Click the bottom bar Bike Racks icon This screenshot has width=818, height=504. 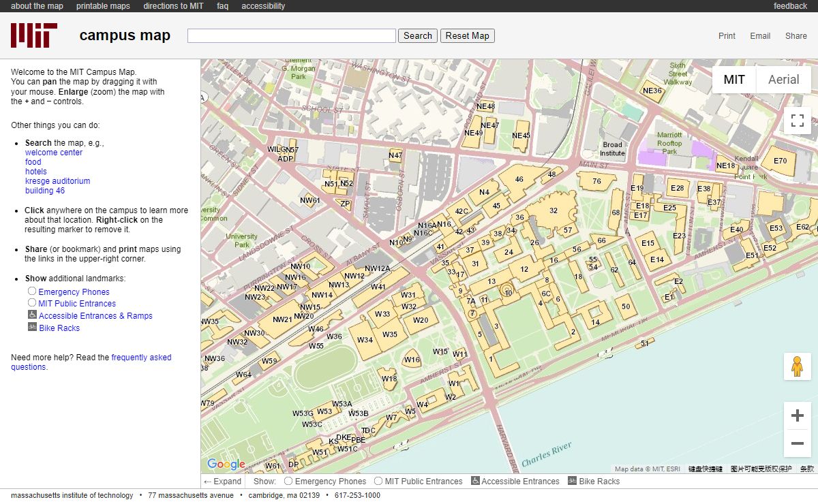click(x=573, y=481)
